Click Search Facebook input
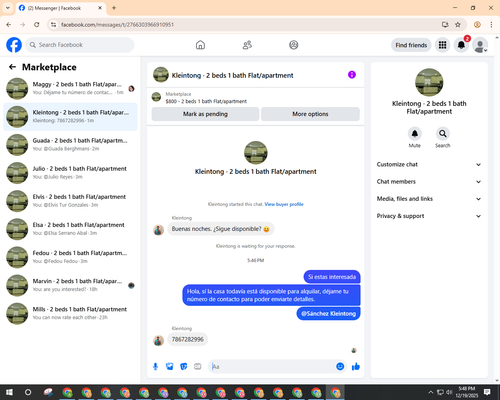 click(80, 45)
